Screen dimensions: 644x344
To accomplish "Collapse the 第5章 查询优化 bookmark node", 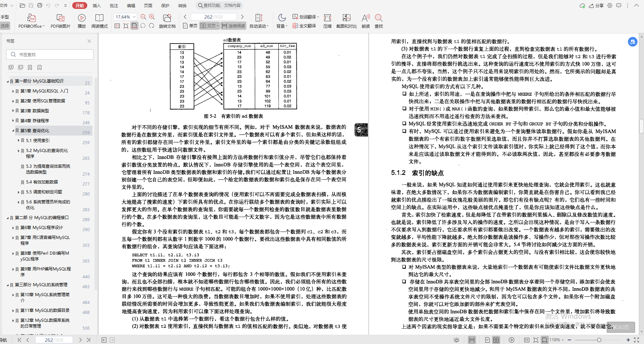I will pyautogui.click(x=13, y=130).
